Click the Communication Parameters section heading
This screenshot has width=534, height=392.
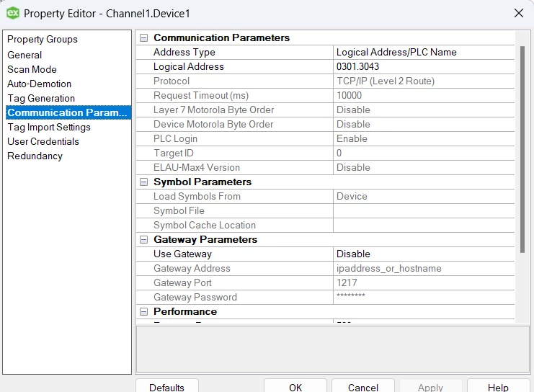point(222,37)
